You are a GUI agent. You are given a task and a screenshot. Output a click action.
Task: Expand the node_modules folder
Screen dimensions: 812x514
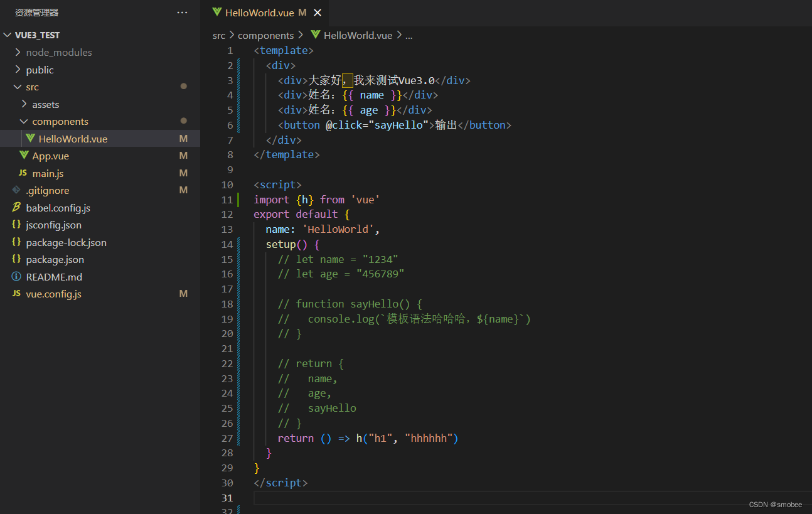pos(18,52)
